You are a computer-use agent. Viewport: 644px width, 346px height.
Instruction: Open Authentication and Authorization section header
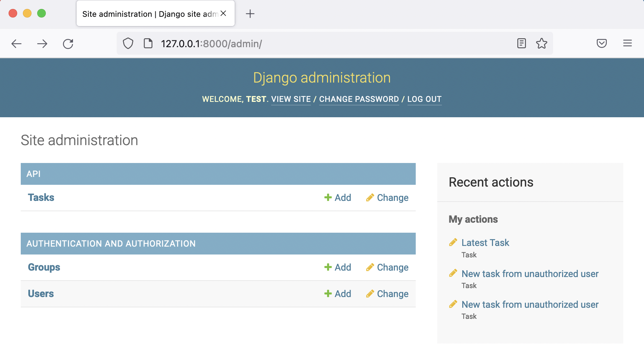[111, 244]
